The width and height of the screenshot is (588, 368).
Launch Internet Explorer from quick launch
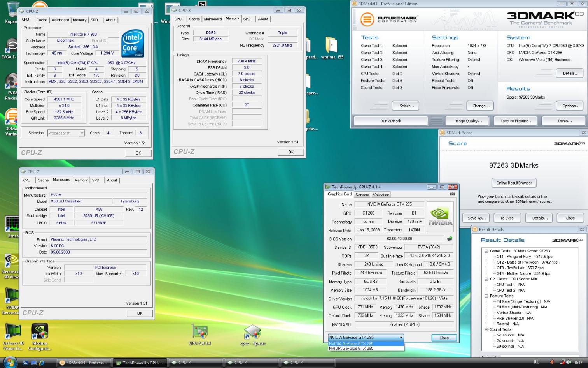(x=42, y=363)
